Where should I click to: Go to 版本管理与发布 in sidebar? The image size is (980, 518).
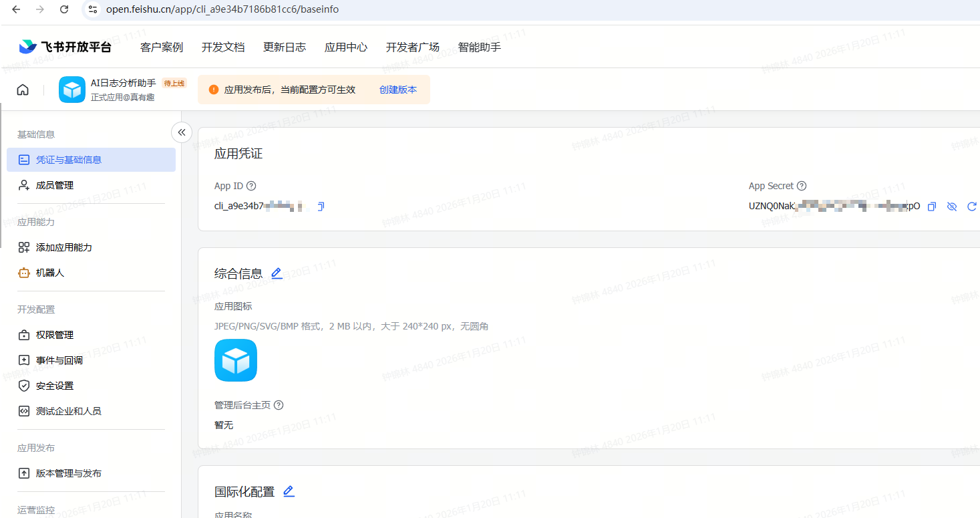[x=69, y=473]
